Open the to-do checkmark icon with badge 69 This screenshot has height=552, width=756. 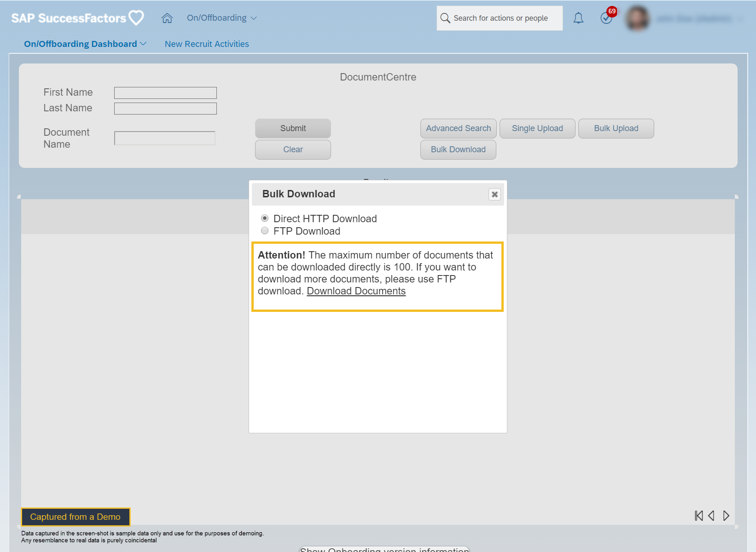[607, 18]
